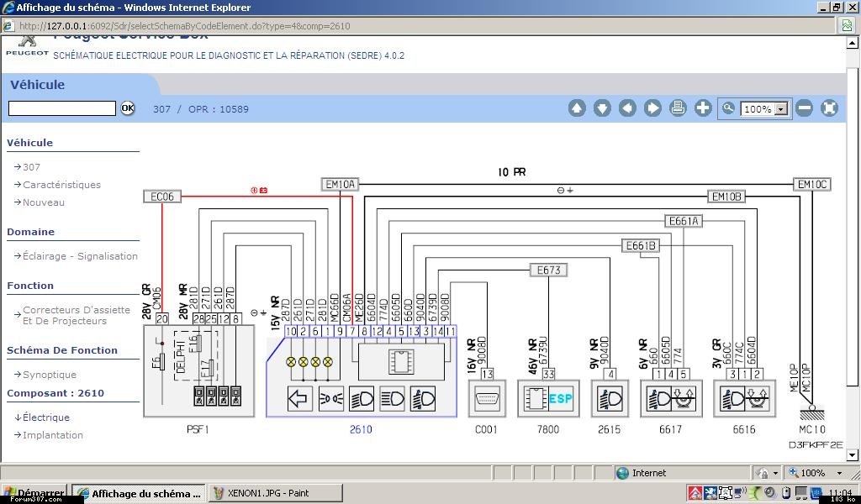Image resolution: width=861 pixels, height=504 pixels.
Task: Click the C001 diagnostic connector icon
Action: [x=487, y=399]
